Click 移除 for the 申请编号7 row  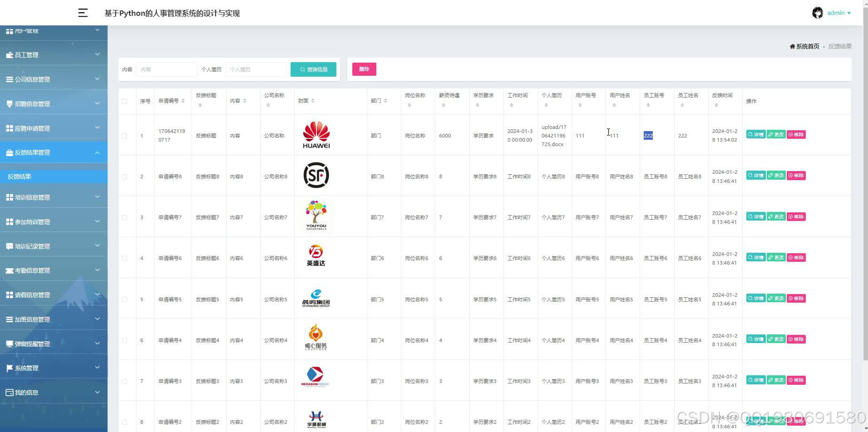796,216
